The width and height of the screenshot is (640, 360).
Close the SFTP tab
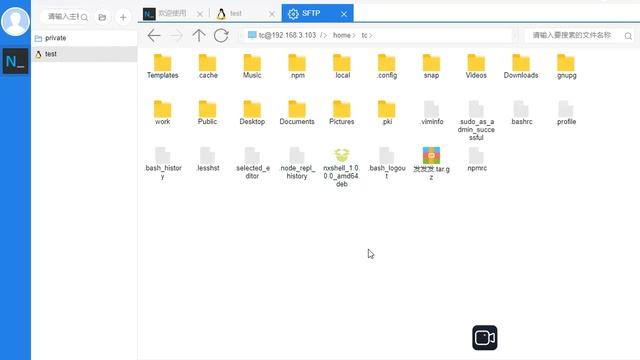point(344,14)
